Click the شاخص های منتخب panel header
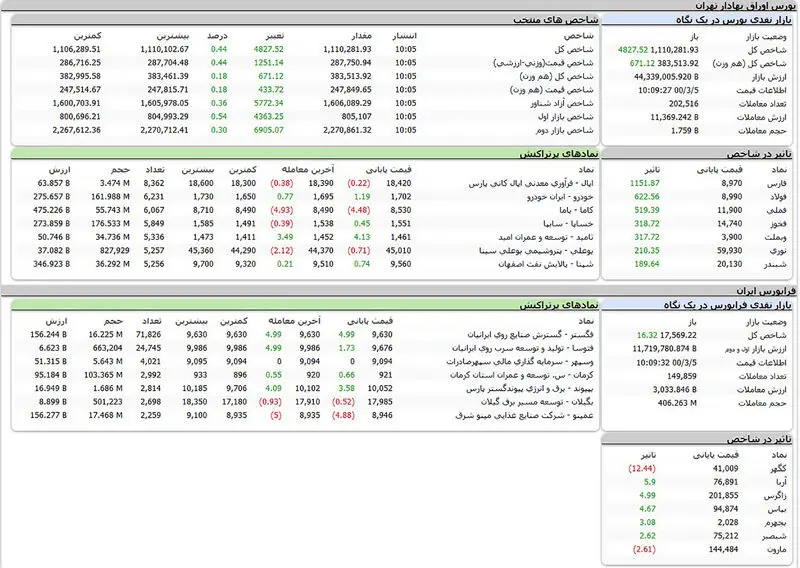 pos(555,20)
